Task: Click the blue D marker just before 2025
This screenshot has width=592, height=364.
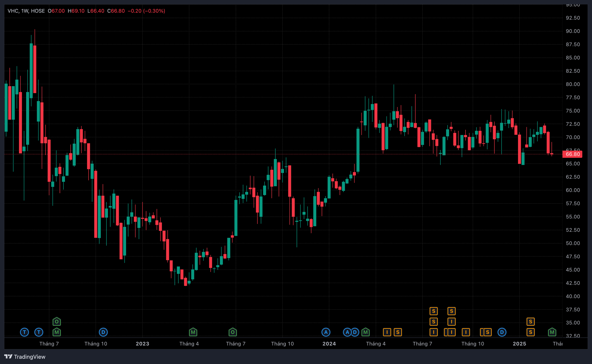Action: [x=502, y=332]
